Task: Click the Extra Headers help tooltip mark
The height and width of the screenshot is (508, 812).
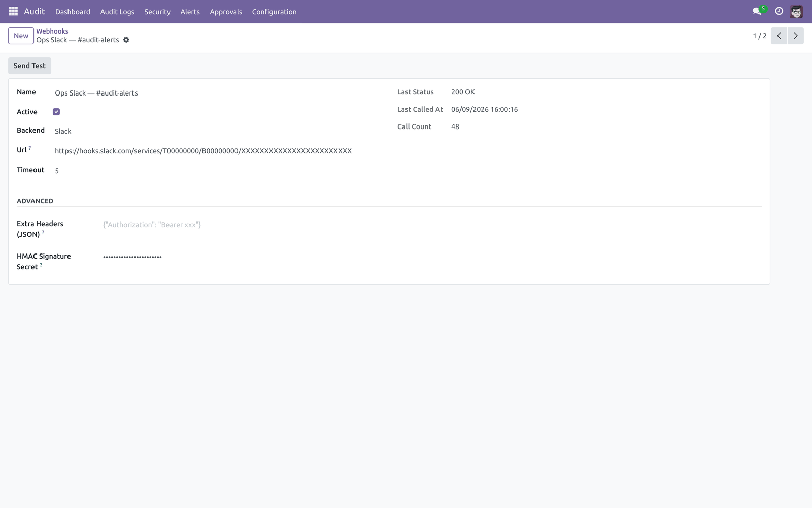Action: [x=43, y=232]
